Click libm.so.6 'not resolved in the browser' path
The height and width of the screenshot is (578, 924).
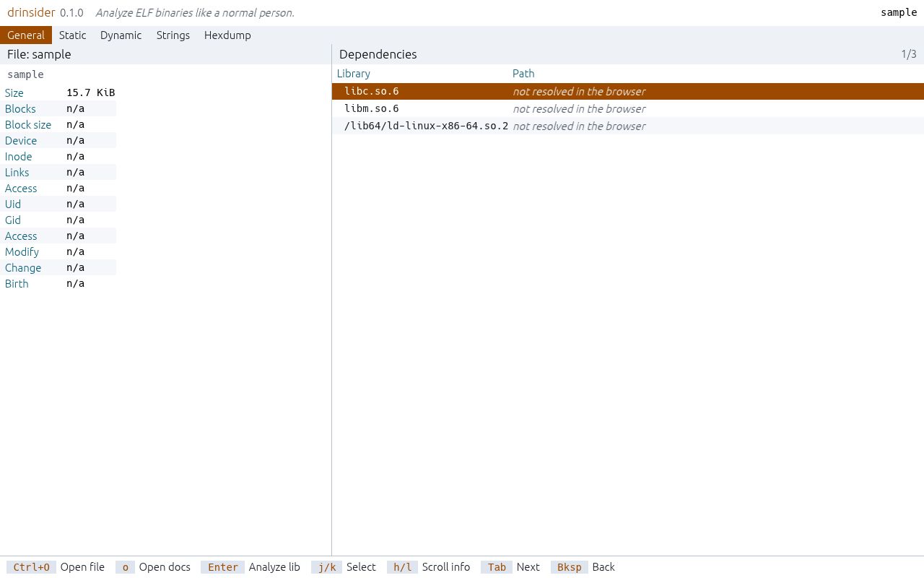pos(579,109)
